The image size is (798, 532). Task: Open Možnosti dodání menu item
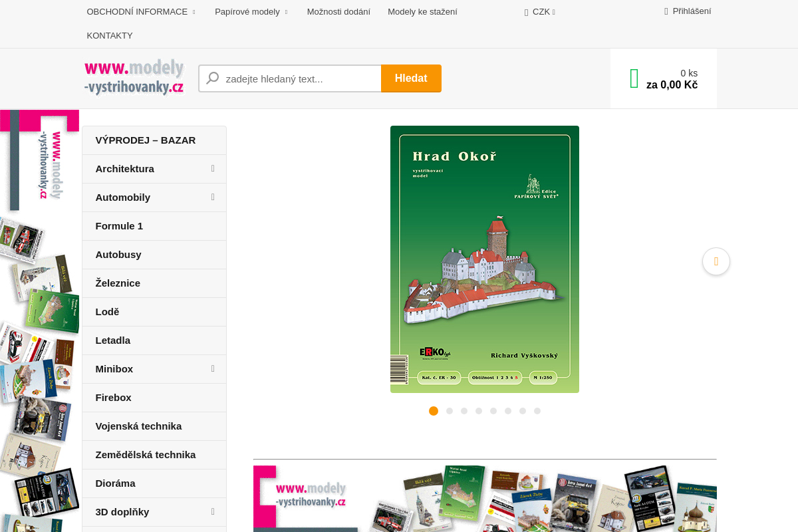338,12
